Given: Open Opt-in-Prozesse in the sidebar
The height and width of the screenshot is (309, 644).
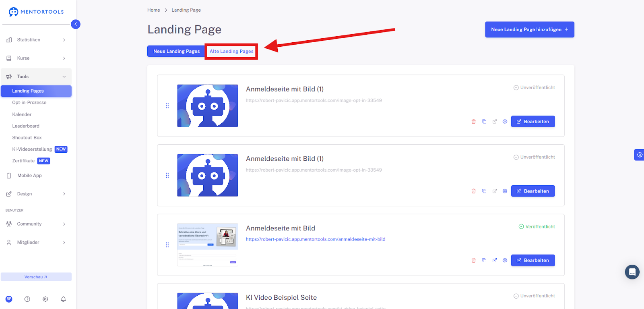Looking at the screenshot, I should (x=29, y=103).
